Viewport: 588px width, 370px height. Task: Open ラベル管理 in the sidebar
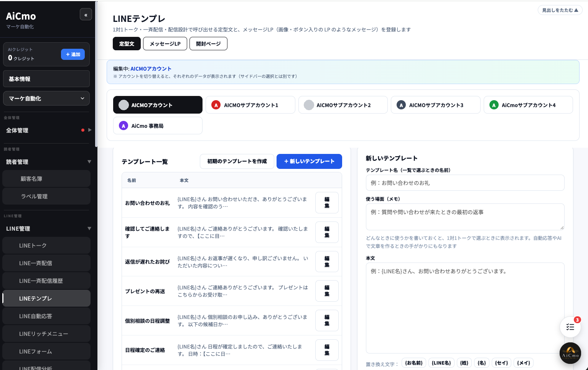(46, 197)
